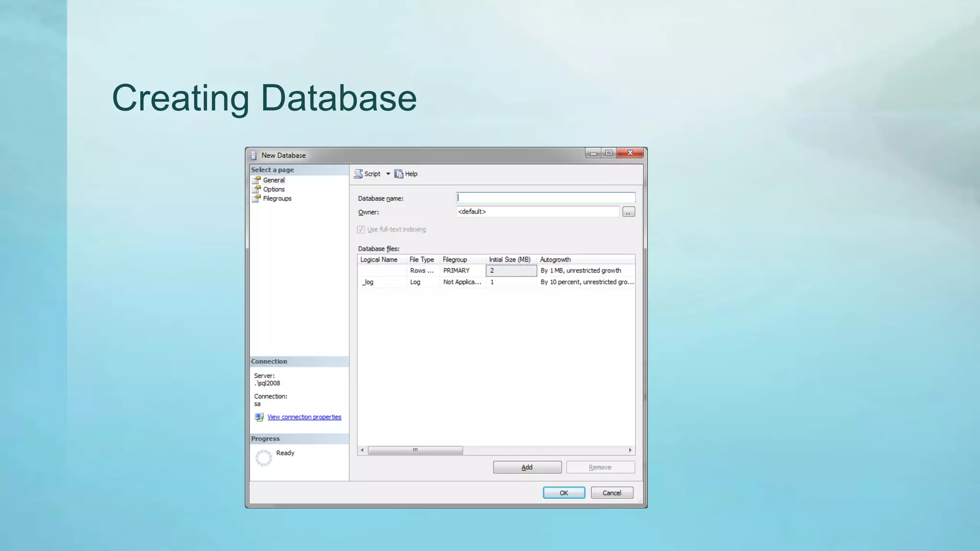The height and width of the screenshot is (551, 980).
Task: Click the Add button
Action: pyautogui.click(x=527, y=467)
